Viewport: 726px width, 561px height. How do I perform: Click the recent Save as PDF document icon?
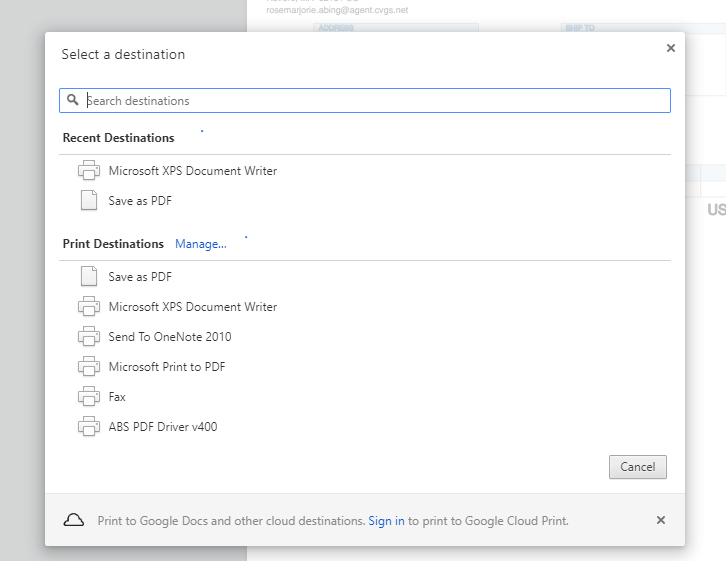89,201
